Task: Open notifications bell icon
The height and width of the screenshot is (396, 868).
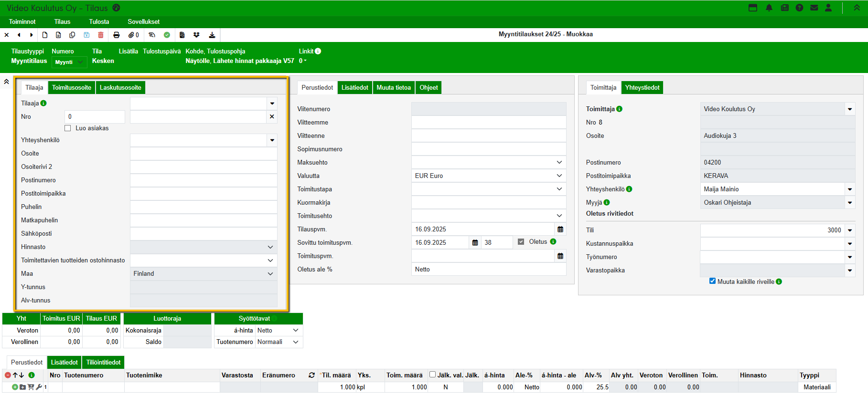Action: tap(769, 8)
